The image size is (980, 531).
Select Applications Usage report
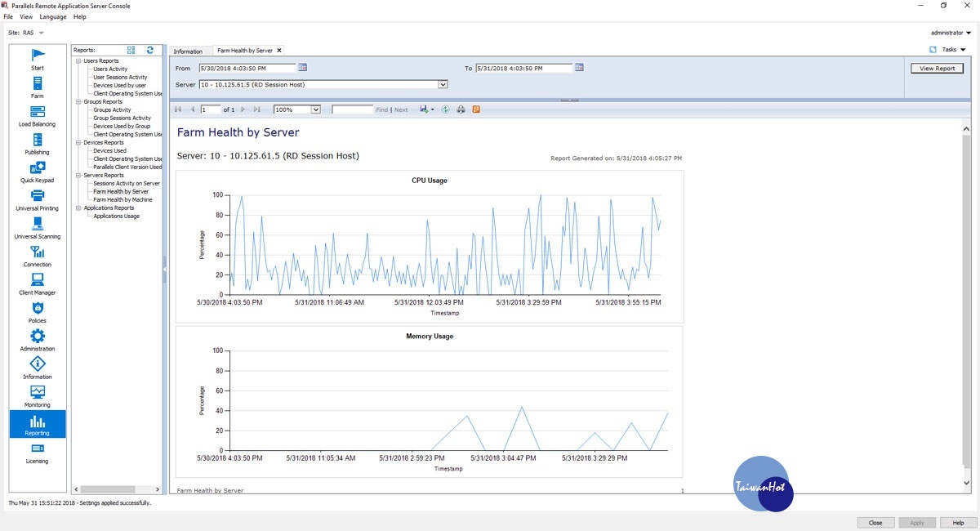(116, 216)
